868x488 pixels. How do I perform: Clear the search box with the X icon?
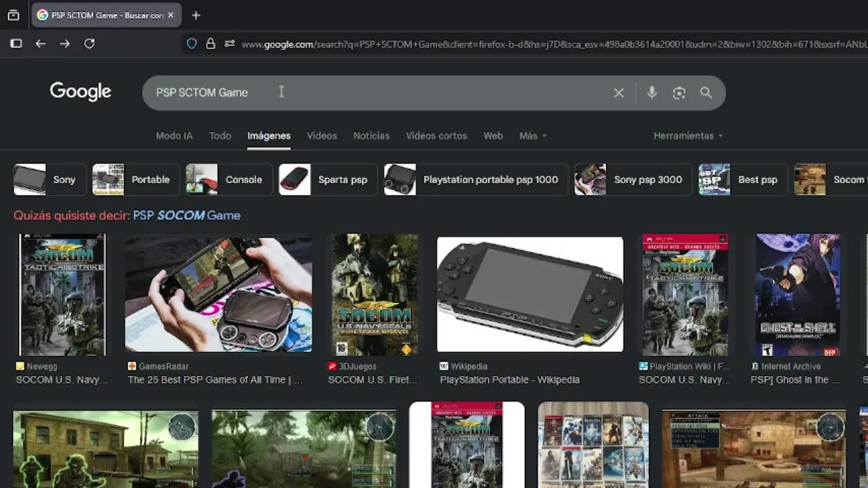pos(618,93)
